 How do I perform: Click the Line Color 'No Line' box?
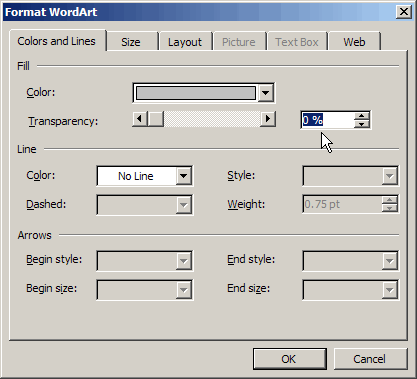[136, 176]
